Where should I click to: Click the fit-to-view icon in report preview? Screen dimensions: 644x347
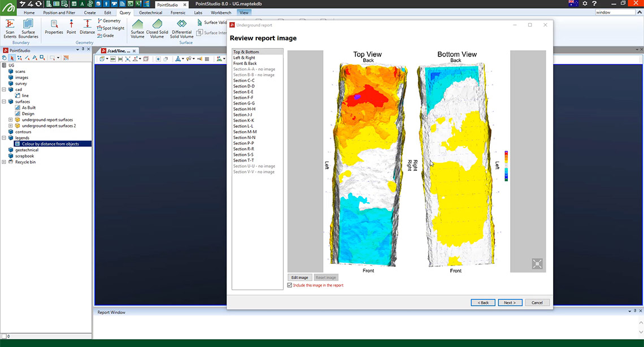pyautogui.click(x=537, y=263)
